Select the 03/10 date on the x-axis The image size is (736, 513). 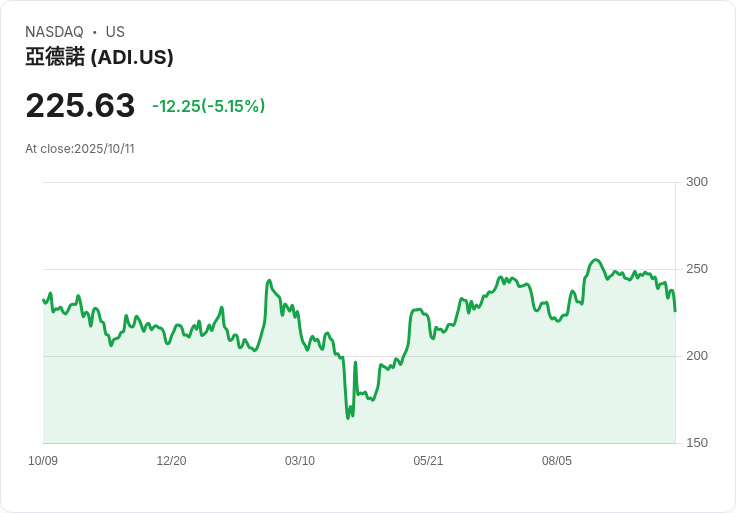pos(300,461)
